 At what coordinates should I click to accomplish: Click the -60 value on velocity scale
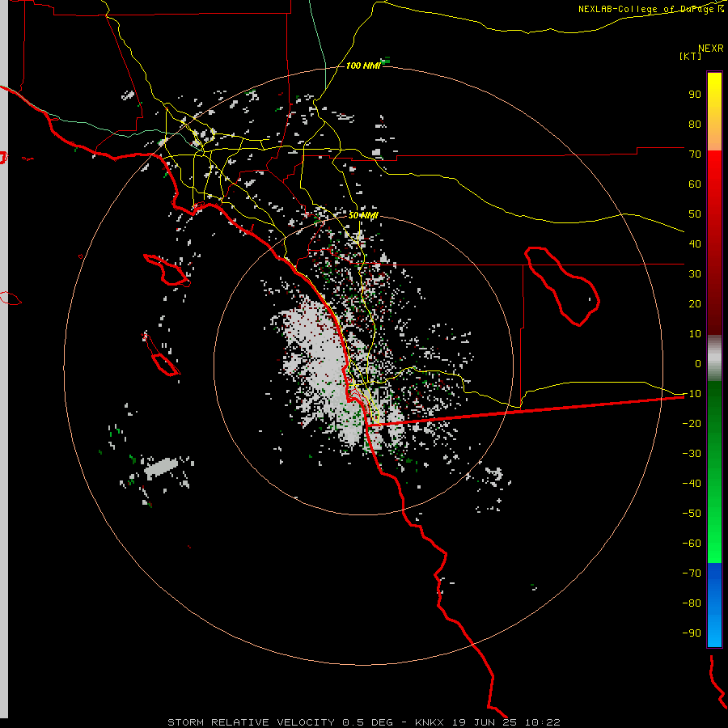pos(692,544)
